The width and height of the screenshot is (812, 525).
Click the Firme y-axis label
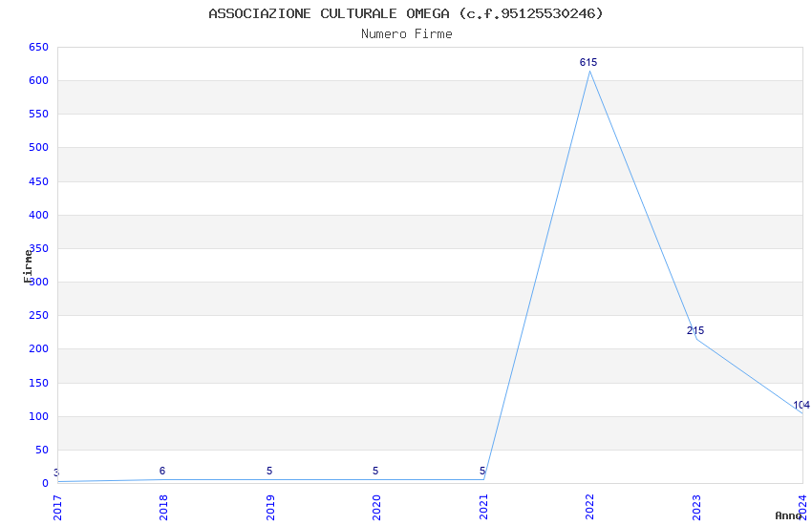pos(28,266)
